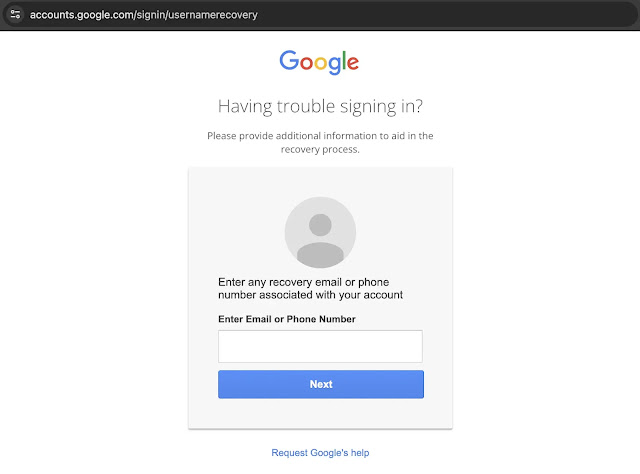Click the green letter l in Google logo
The height and width of the screenshot is (474, 640).
click(x=344, y=60)
